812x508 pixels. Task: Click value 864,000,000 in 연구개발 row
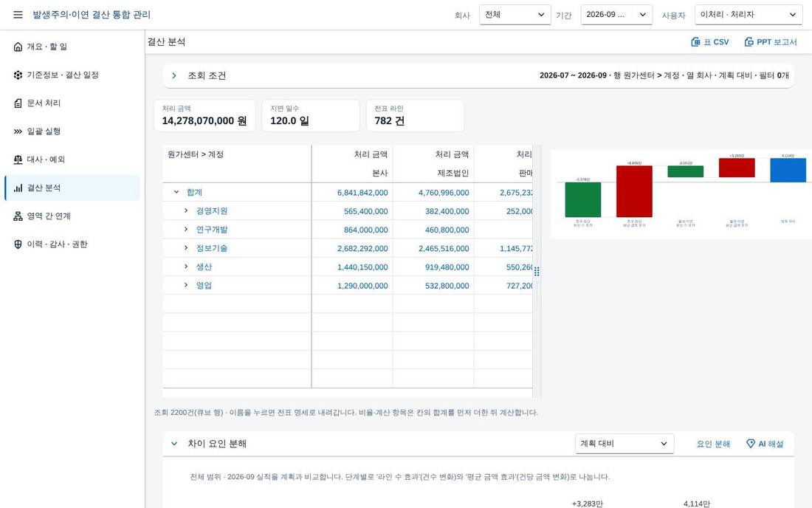tap(365, 230)
